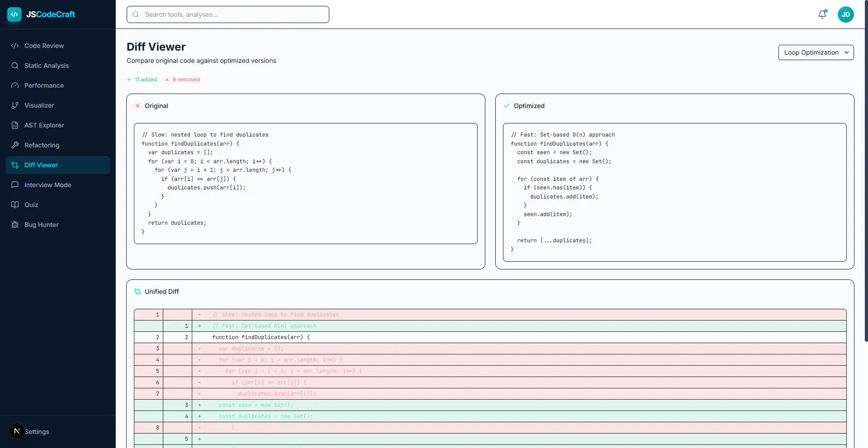Click the Refactoring wrench icon
This screenshot has height=448, width=868.
[15, 145]
